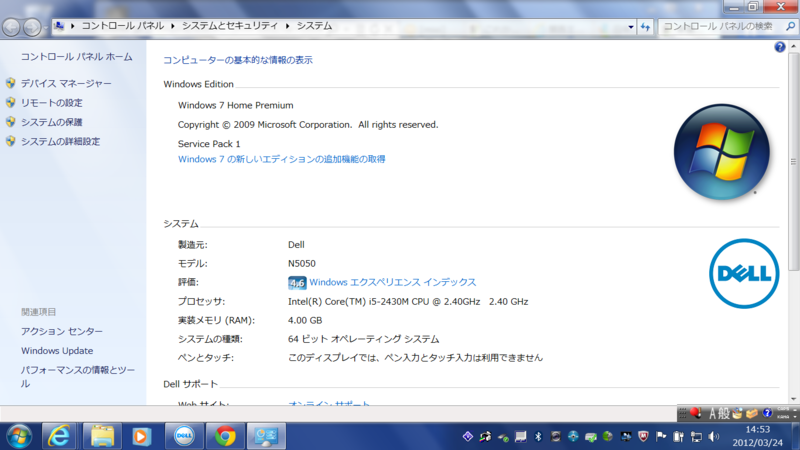Click the Back navigation arrow
This screenshot has height=450, width=800.
(11, 27)
